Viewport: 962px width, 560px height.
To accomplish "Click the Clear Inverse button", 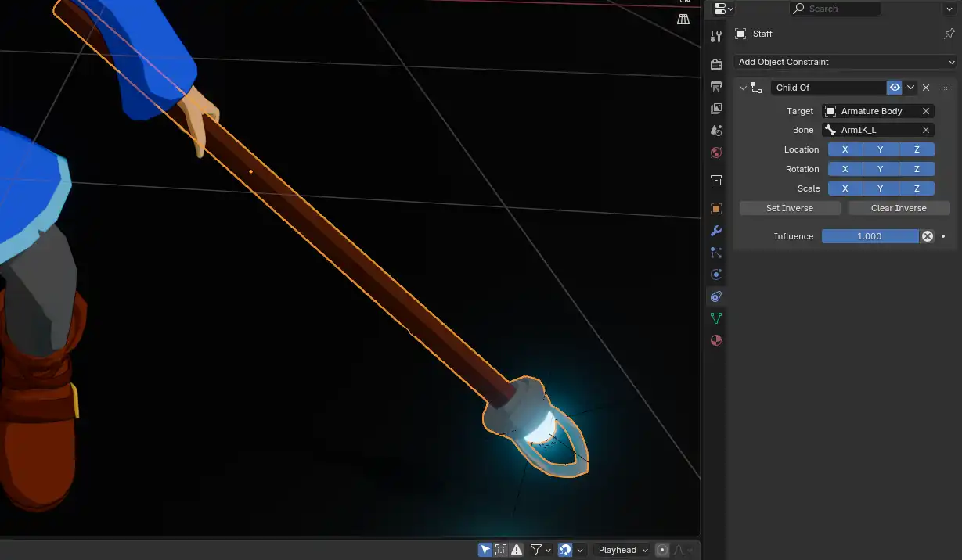I will point(899,208).
